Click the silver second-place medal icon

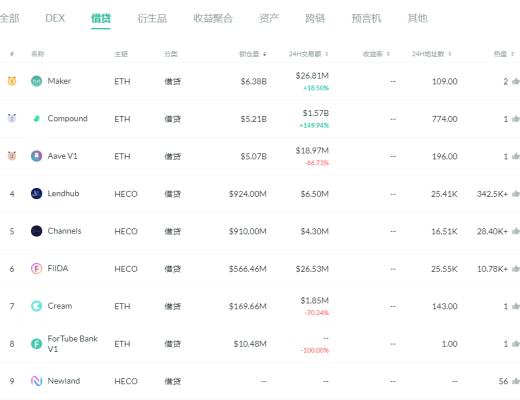[x=12, y=118]
